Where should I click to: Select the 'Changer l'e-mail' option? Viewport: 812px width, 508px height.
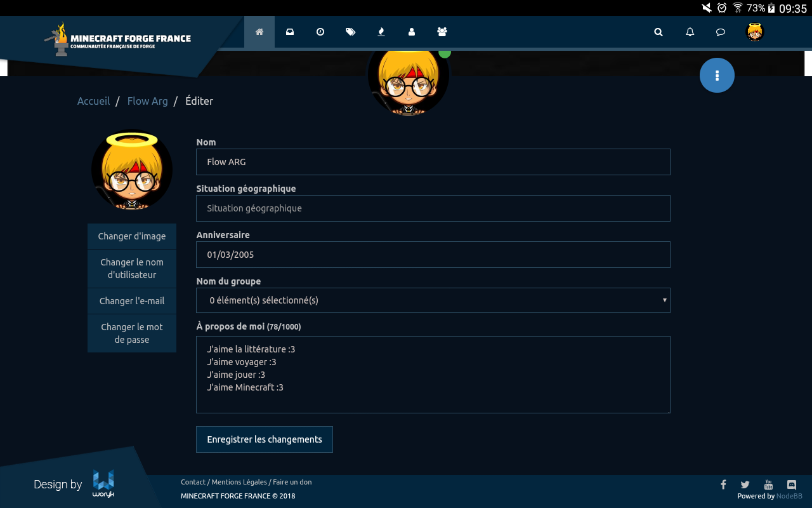[x=132, y=300]
